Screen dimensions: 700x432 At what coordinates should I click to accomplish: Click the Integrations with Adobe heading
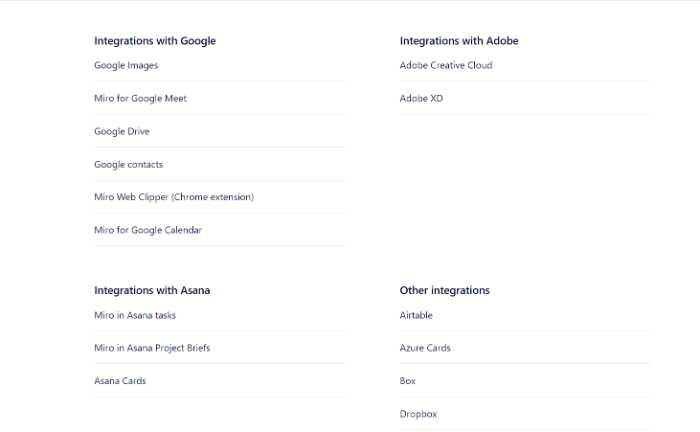pos(459,41)
